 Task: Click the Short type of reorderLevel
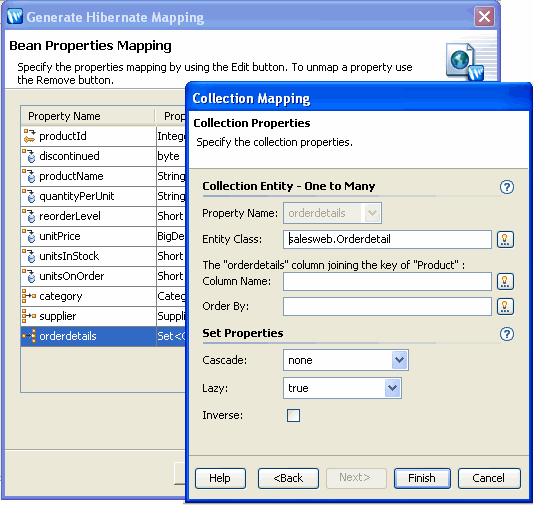click(170, 216)
